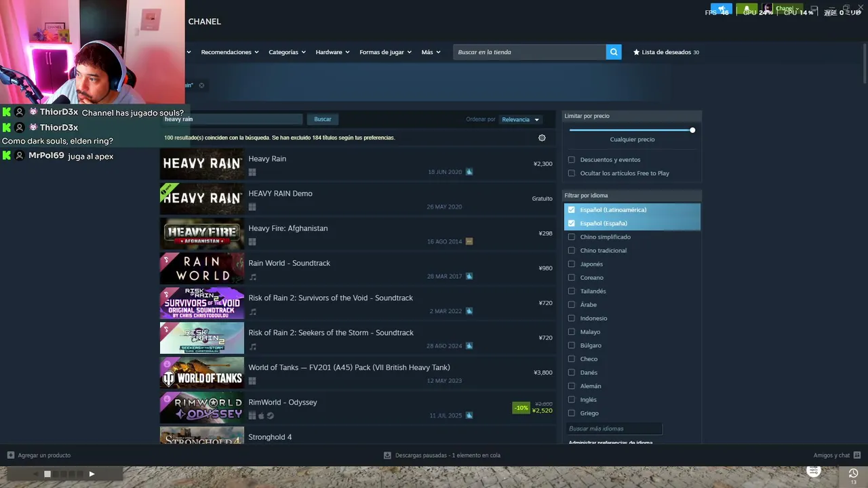This screenshot has width=868, height=488.
Task: Click Windows platform icon under Heavy Rain title
Action: (x=252, y=172)
